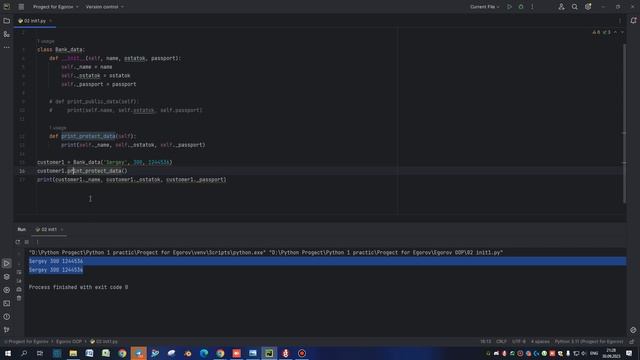This screenshot has width=640, height=360.
Task: Open the inspections warnings widget
Action: 602,32
